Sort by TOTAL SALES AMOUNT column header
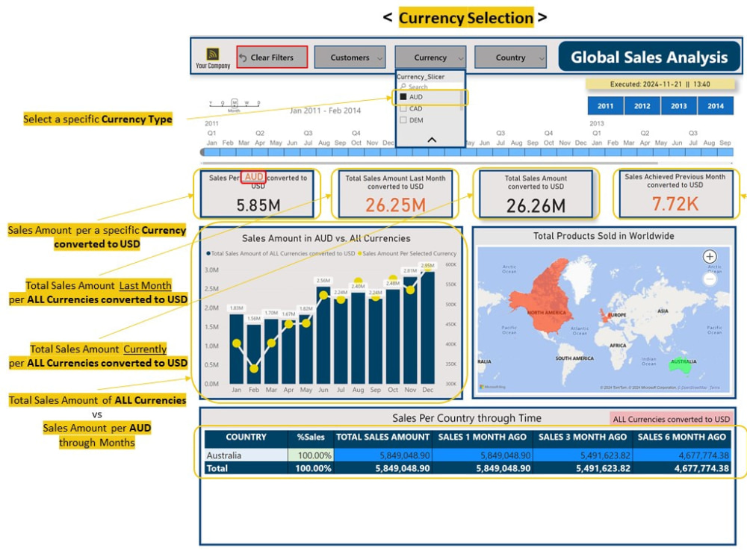Screen dimensions: 747x560 (382, 437)
